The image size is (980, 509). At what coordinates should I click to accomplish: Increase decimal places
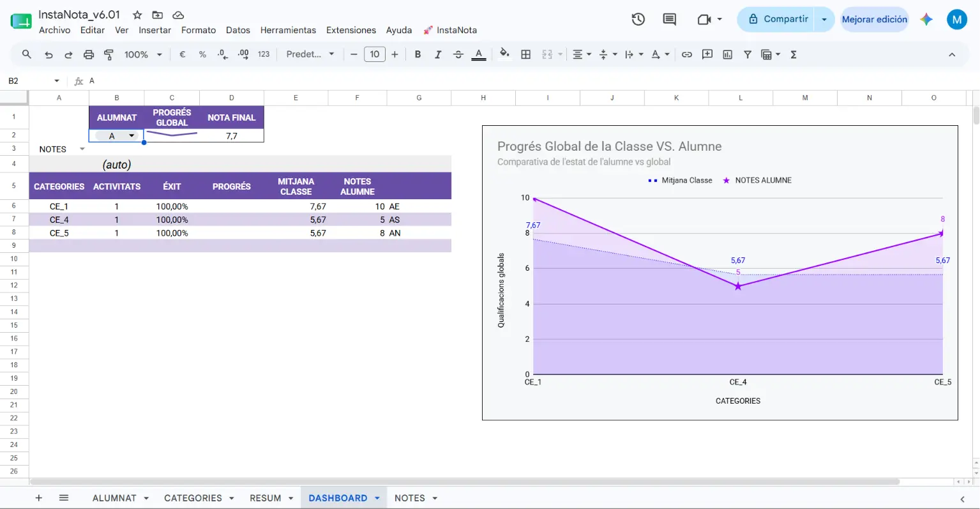pos(243,54)
